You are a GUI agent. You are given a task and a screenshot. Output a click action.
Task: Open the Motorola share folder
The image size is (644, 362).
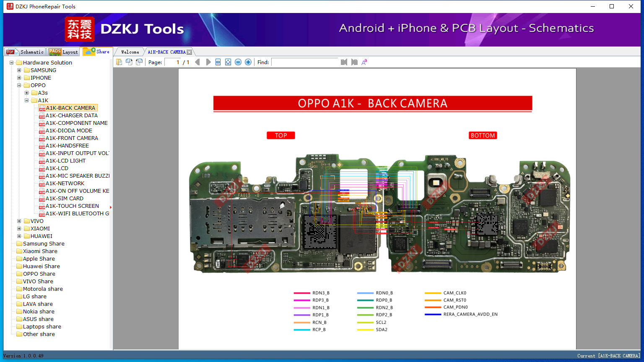tap(43, 289)
